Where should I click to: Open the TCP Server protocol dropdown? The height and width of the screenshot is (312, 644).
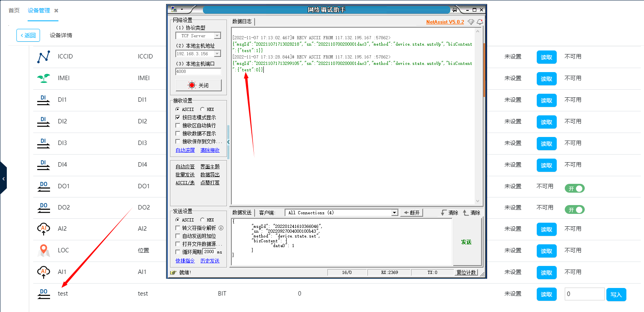pyautogui.click(x=217, y=36)
